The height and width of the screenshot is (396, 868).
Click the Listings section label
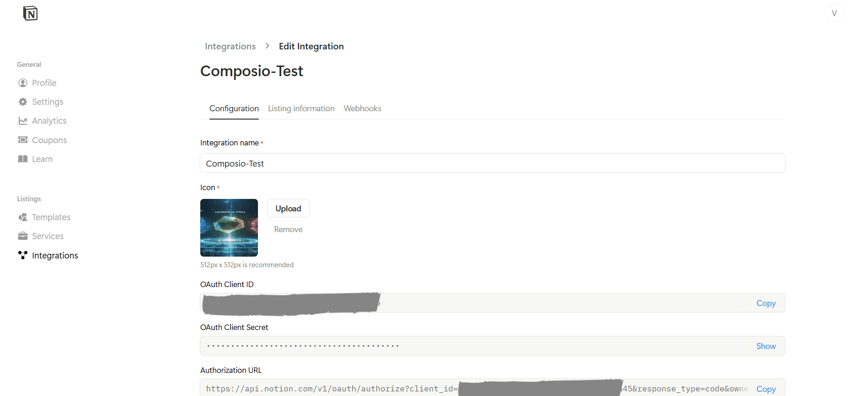(29, 199)
